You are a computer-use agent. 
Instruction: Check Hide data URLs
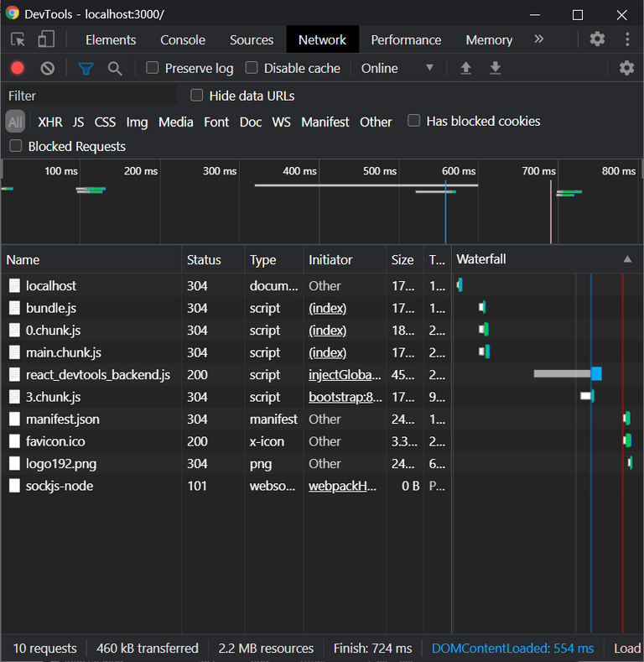click(197, 96)
